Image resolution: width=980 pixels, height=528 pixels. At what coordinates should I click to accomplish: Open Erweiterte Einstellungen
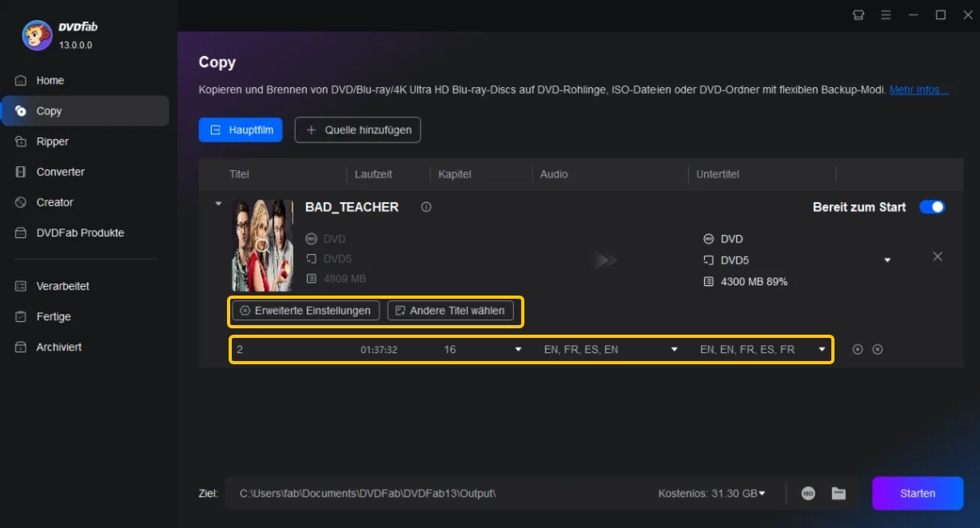(306, 311)
